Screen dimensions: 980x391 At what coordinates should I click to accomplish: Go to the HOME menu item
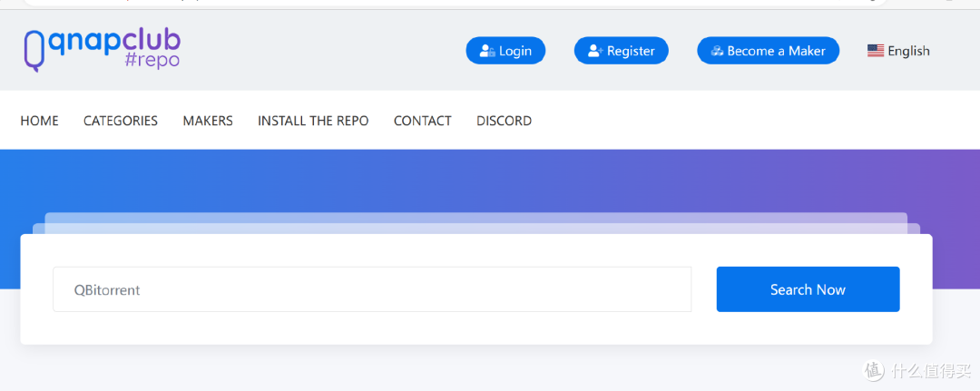coord(39,121)
